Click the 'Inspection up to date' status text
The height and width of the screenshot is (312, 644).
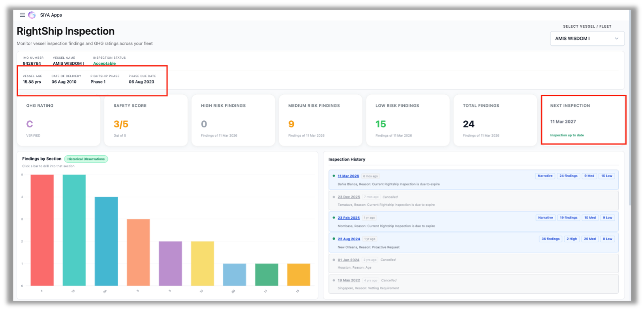(567, 135)
